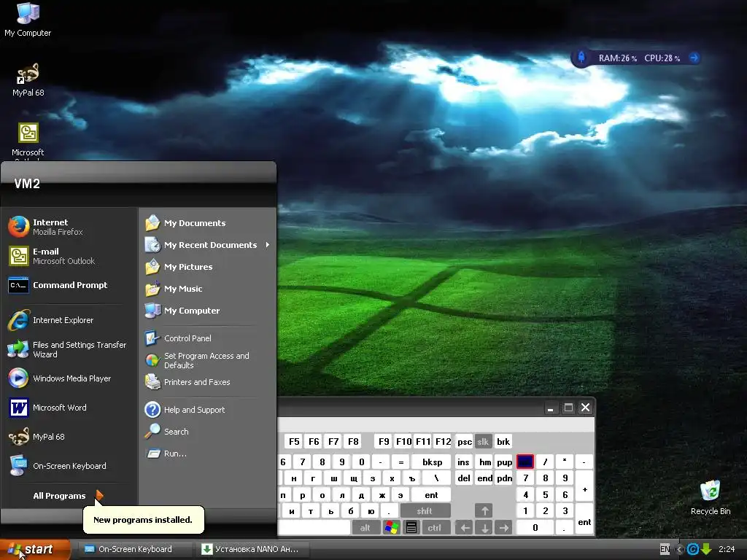The height and width of the screenshot is (560, 747).
Task: Click the Windows logo key on the keyboard
Action: 392,528
